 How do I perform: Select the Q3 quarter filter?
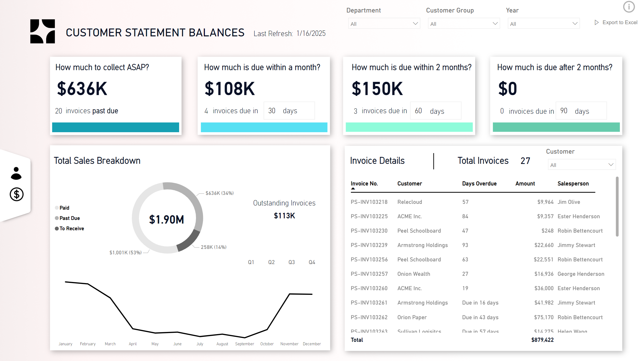(292, 262)
